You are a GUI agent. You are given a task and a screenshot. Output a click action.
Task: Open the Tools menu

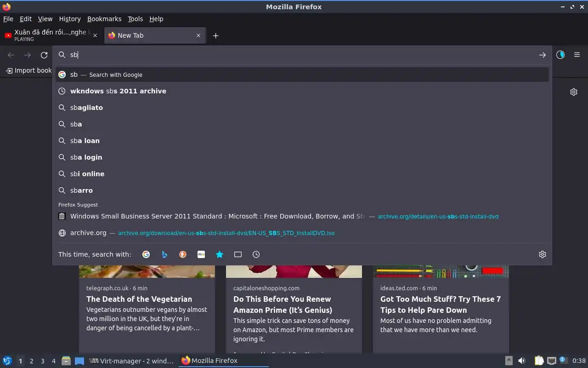pyautogui.click(x=135, y=19)
